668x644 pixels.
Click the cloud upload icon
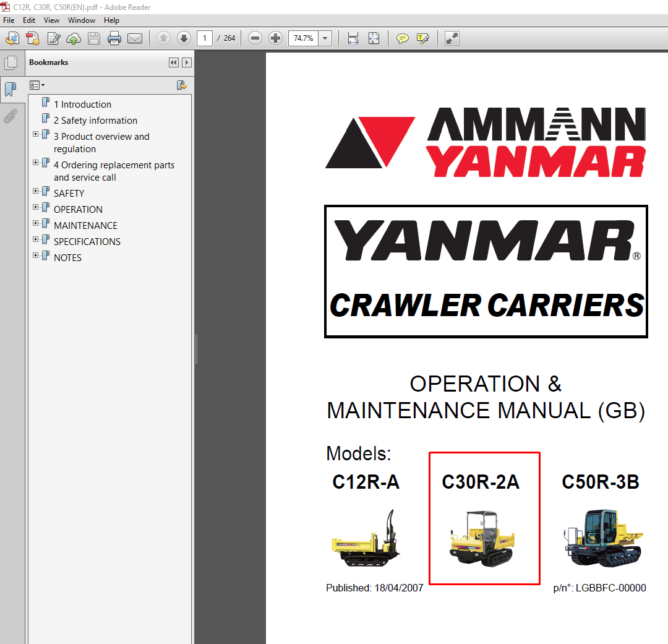(x=74, y=38)
